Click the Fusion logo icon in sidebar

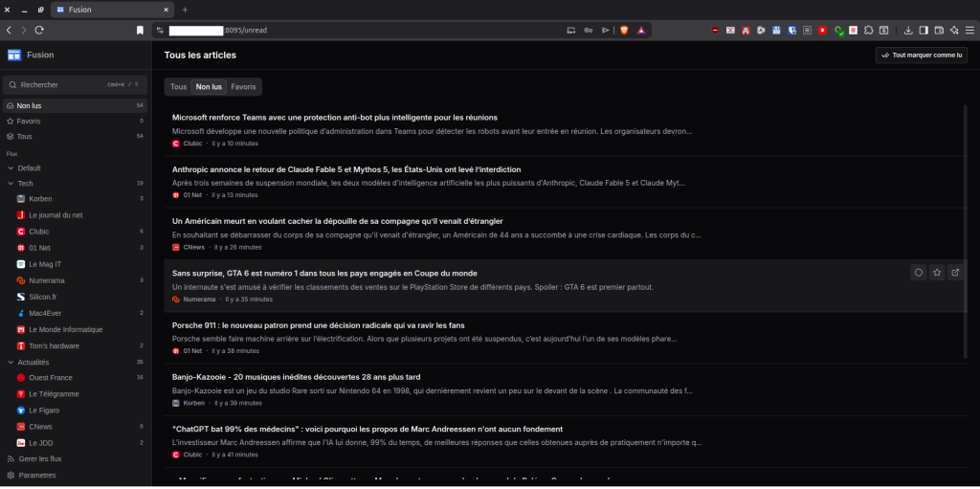coord(14,56)
